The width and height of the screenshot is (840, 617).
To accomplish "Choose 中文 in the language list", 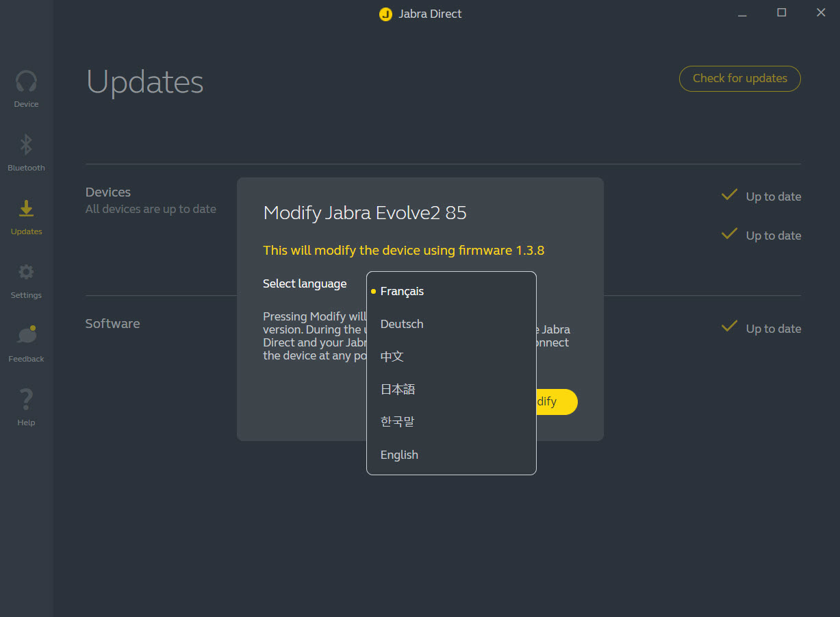I will click(x=451, y=357).
